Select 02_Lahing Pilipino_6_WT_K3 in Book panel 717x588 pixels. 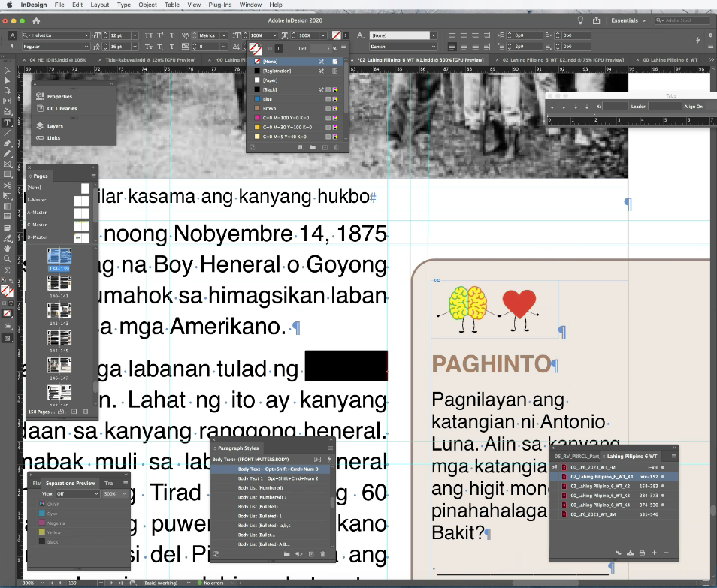(613, 495)
